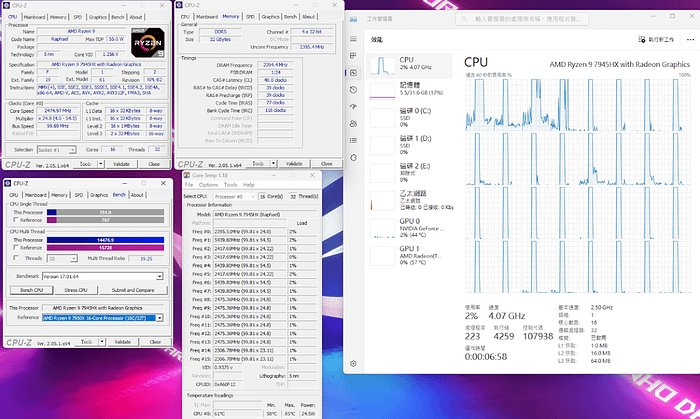This screenshot has height=419, width=700.
Task: Switch to Mainboard tab in CPU-Z CPU window
Action: [34, 17]
